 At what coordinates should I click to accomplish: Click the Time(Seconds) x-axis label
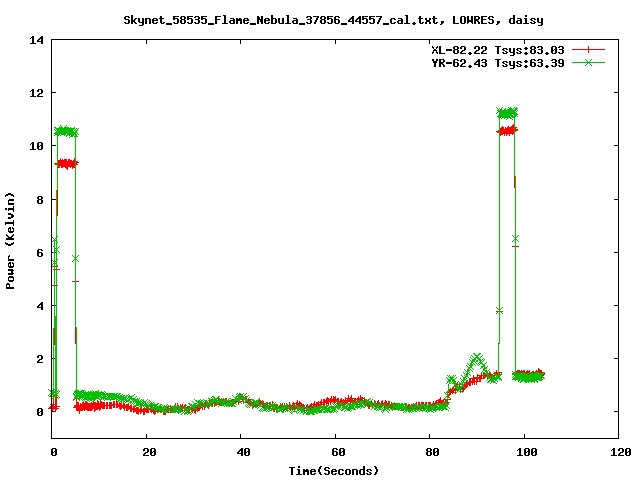point(333,471)
